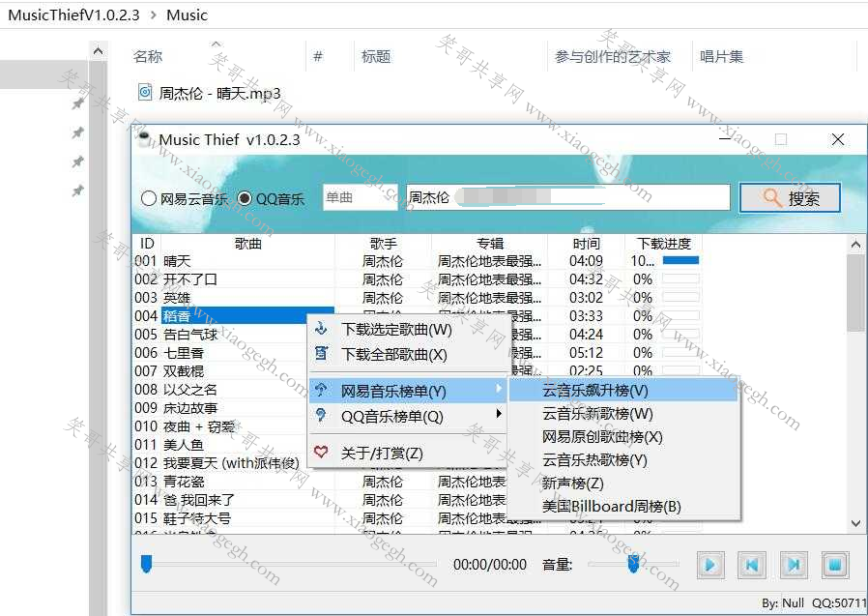Expand the QQ音乐榜单 submenu arrow
Viewport: 868px width, 616px height.
click(499, 413)
